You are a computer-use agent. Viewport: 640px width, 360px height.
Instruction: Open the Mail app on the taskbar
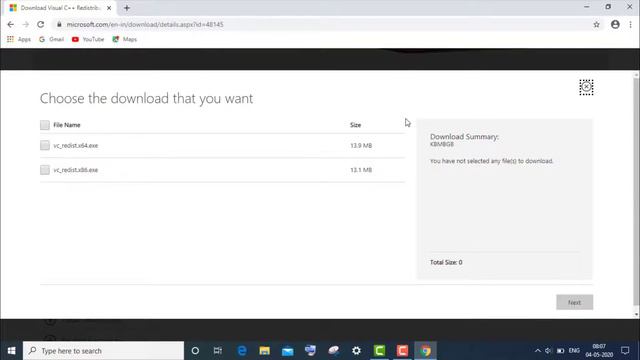tap(287, 351)
